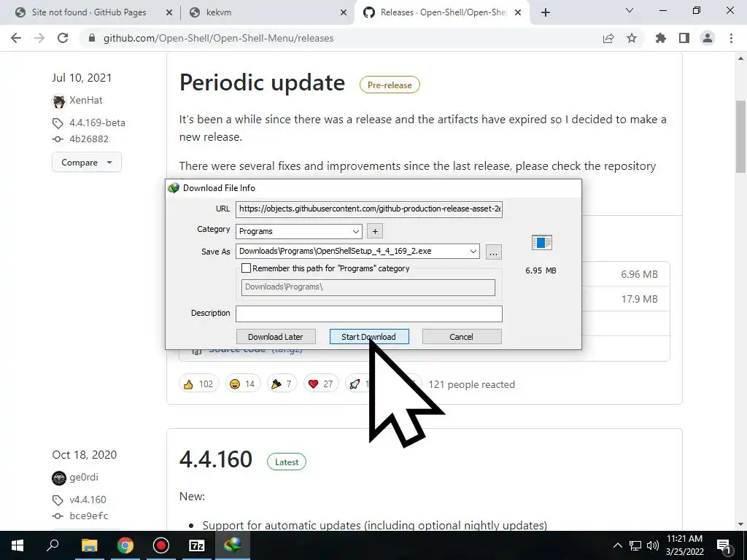Click XenHat's avatar image

point(58,101)
